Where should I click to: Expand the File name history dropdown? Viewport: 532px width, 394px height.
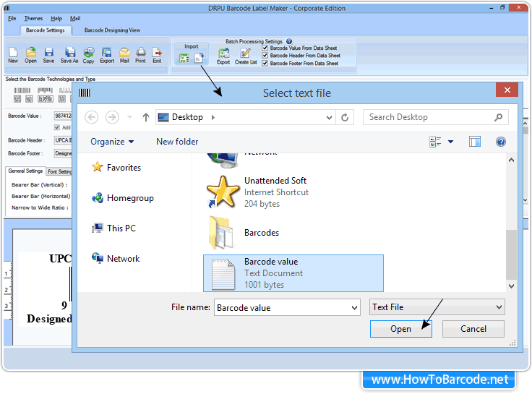[x=353, y=307]
